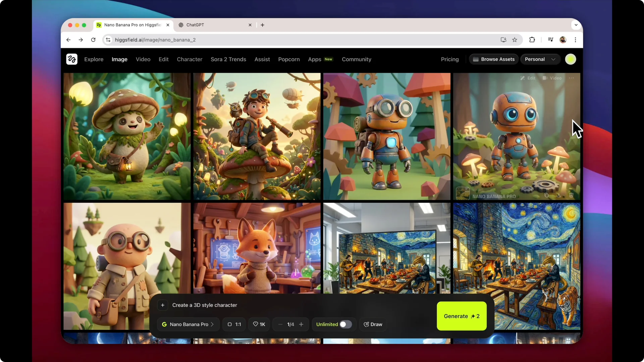Viewport: 644px width, 362px height.
Task: Expand the Nano Banana Pro model selector
Action: coord(188,324)
